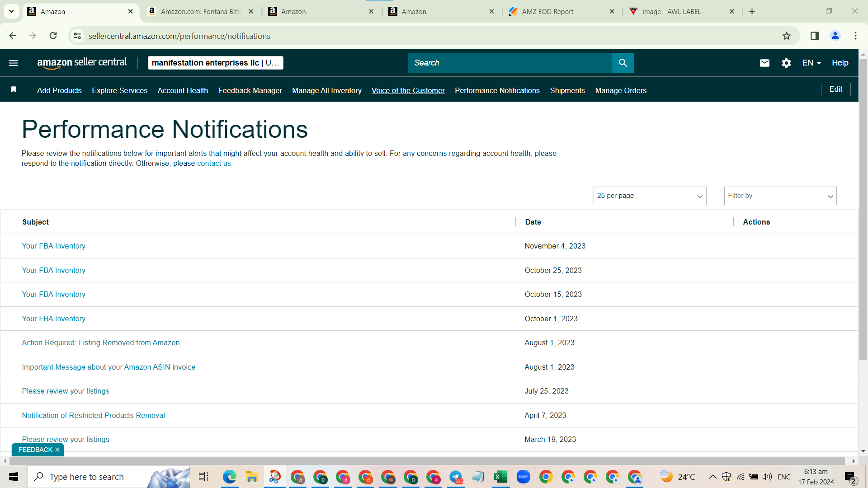Open the EN language dropdown
The width and height of the screenshot is (868, 488).
pos(811,63)
